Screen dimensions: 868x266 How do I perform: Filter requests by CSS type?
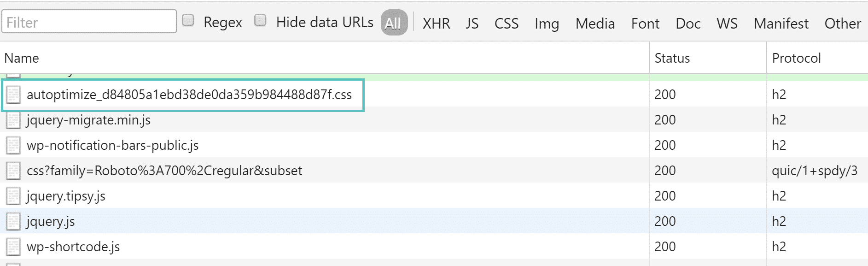click(x=506, y=23)
